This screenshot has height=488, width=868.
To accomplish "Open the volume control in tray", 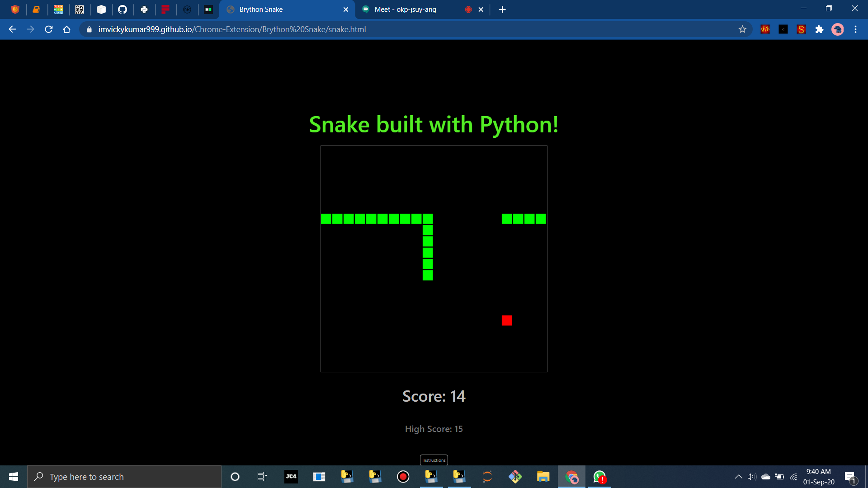I will coord(751,477).
